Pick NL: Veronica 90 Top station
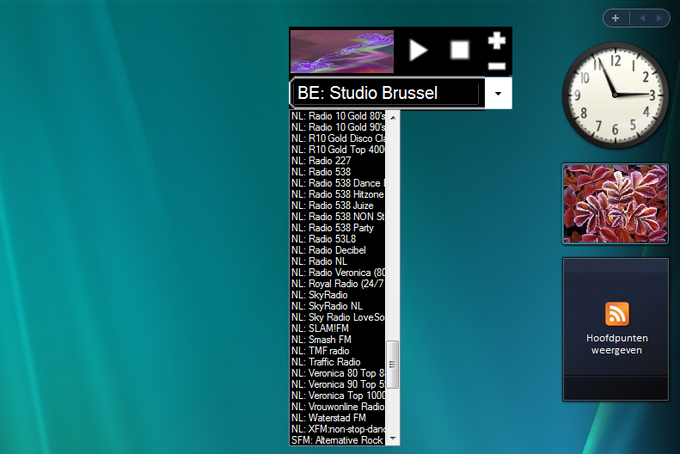Screen dimensions: 680x454 coord(337,385)
